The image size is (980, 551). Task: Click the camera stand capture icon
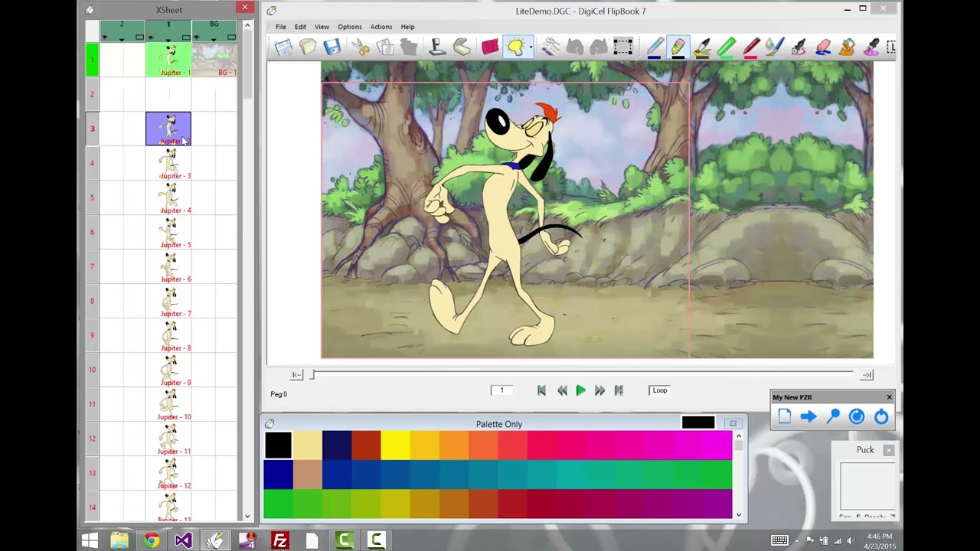pos(437,47)
